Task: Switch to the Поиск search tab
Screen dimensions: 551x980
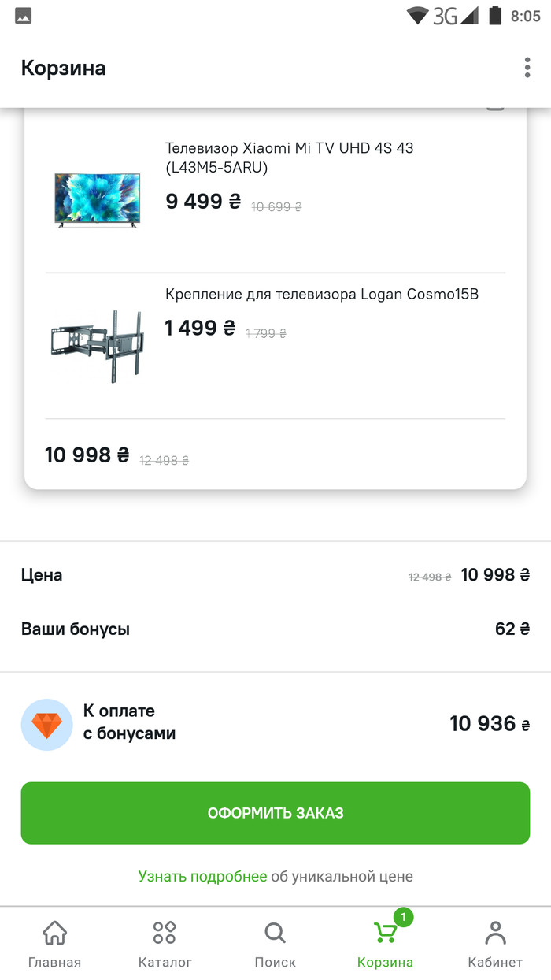Action: pos(275,944)
